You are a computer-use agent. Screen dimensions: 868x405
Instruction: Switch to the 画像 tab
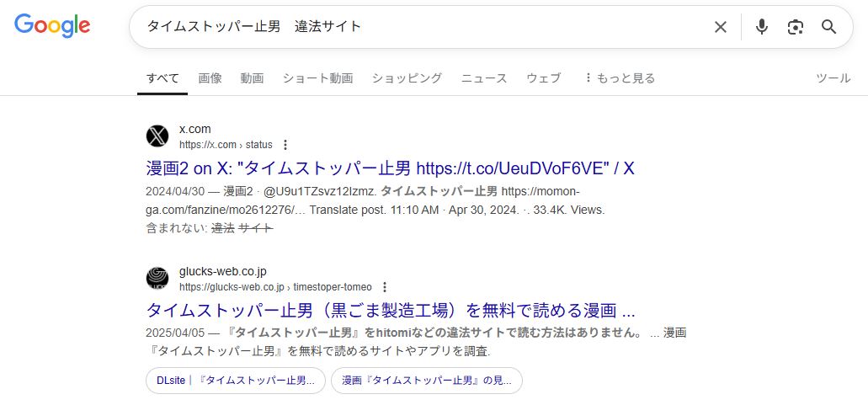pos(210,78)
